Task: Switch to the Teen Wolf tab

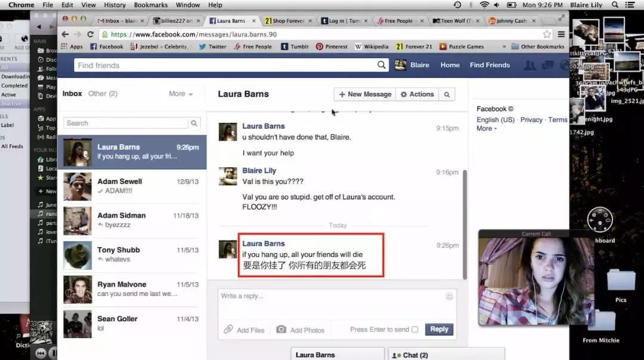Action: pyautogui.click(x=456, y=20)
